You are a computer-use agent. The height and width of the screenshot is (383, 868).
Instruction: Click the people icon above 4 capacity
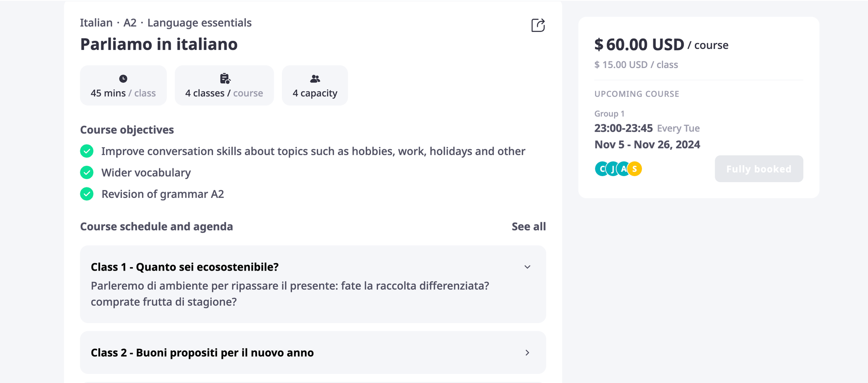315,79
